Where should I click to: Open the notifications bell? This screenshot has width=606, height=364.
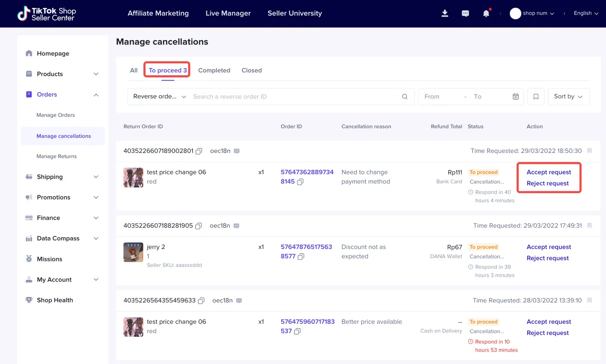click(486, 13)
